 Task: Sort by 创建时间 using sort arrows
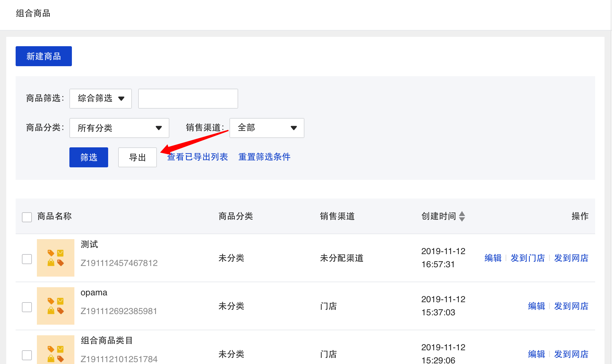[462, 216]
